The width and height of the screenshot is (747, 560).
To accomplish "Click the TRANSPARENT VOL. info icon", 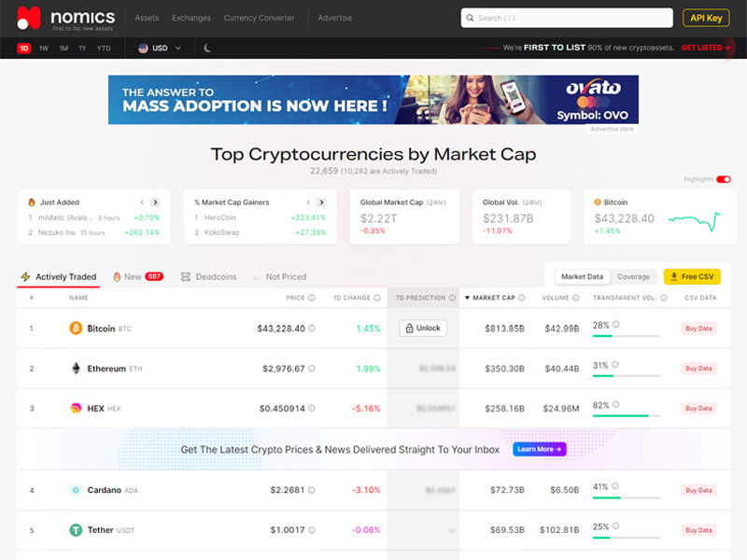I will point(664,298).
